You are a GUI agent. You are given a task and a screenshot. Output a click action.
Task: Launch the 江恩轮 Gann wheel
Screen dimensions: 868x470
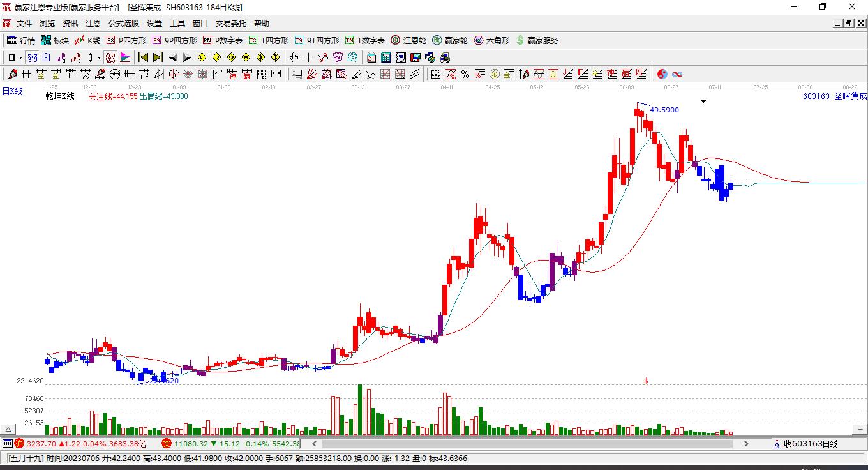click(x=408, y=40)
